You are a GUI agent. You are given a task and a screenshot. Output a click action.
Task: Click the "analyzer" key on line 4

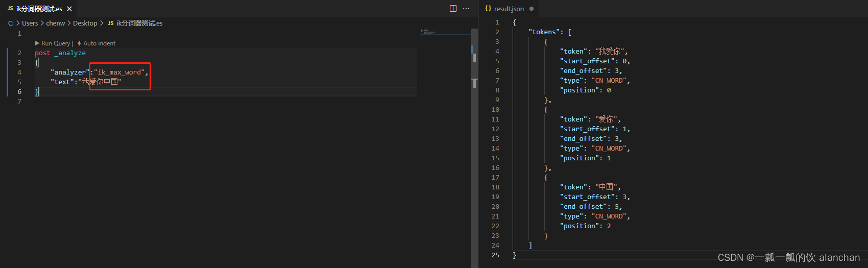70,72
